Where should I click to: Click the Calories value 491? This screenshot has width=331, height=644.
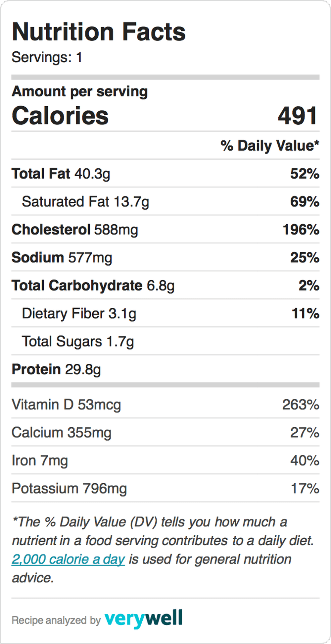pyautogui.click(x=298, y=116)
